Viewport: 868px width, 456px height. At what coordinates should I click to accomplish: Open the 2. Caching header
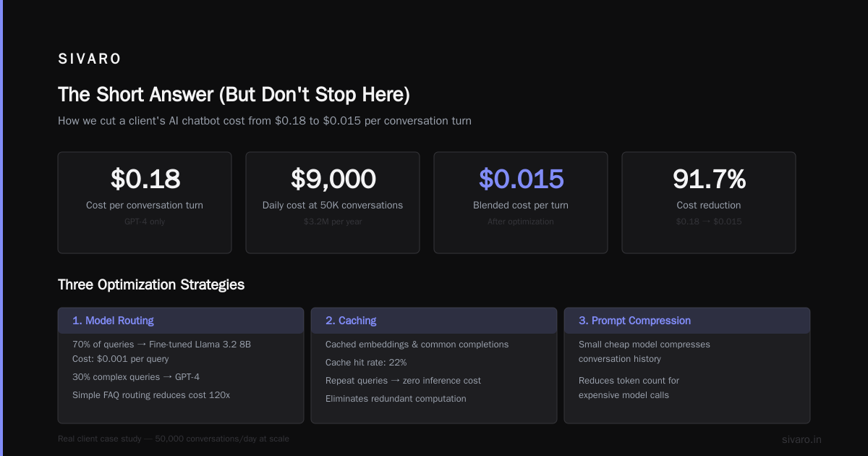(434, 321)
